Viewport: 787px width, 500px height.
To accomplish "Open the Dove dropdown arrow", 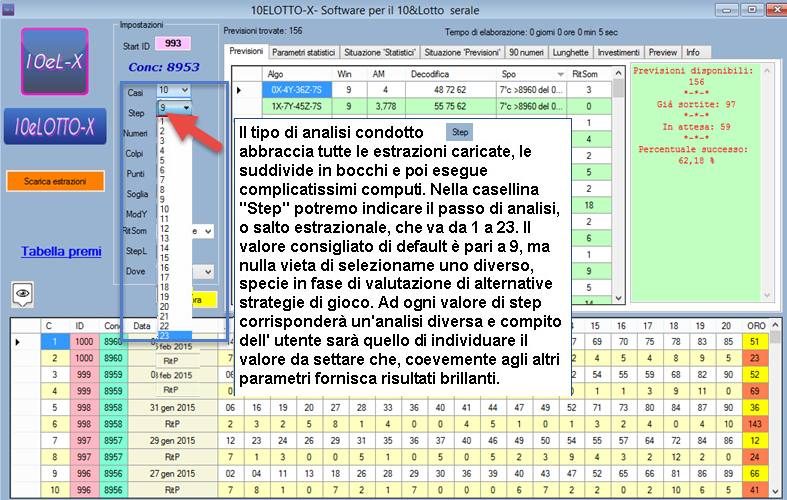I will pos(208,271).
